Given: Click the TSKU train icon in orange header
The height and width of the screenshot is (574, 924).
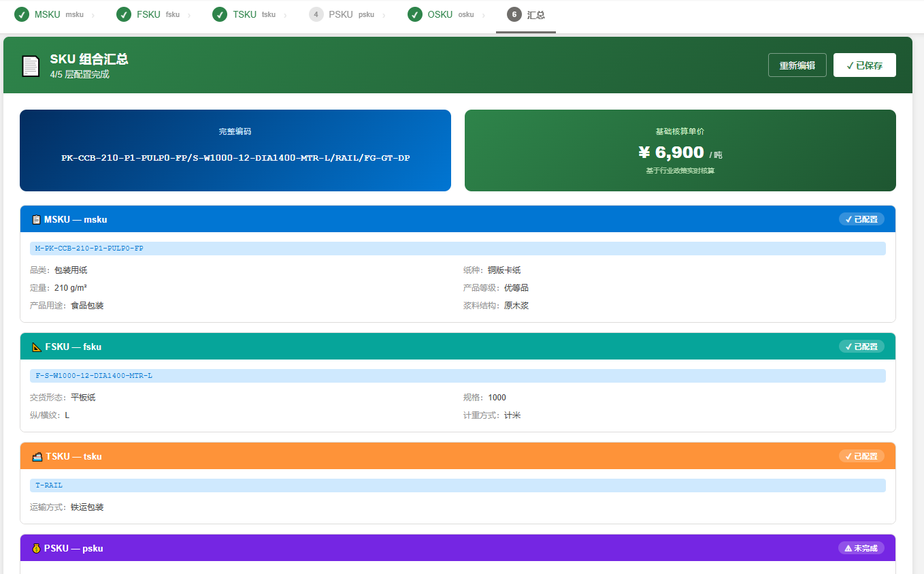Looking at the screenshot, I should coord(37,456).
